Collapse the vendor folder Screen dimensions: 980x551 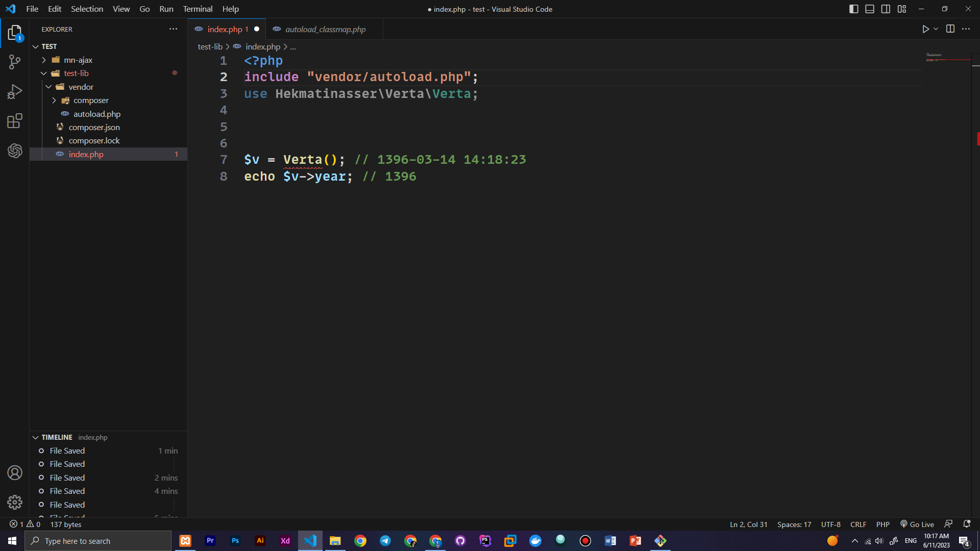point(108,87)
